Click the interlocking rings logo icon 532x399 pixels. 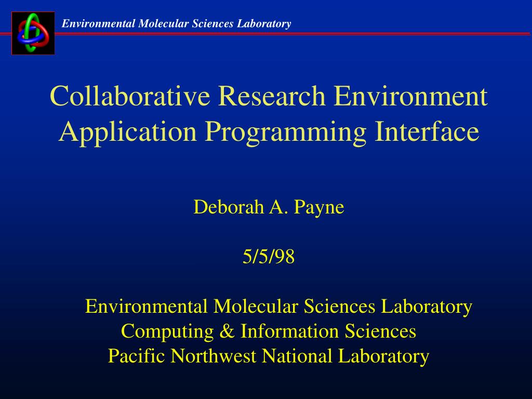coord(33,33)
